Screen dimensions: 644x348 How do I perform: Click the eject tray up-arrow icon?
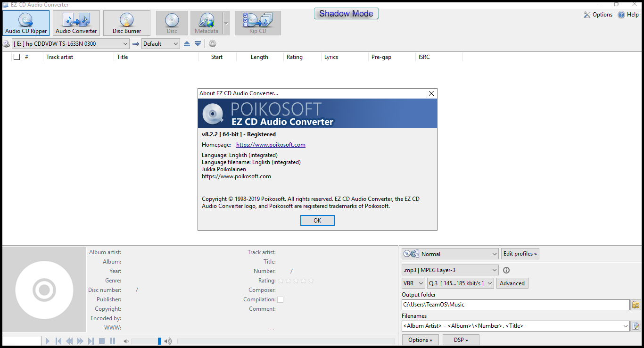[187, 44]
